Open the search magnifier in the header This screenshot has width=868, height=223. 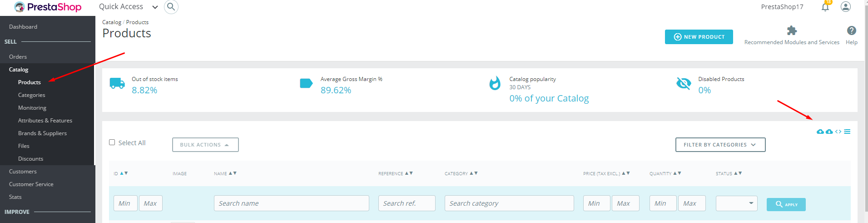tap(171, 7)
